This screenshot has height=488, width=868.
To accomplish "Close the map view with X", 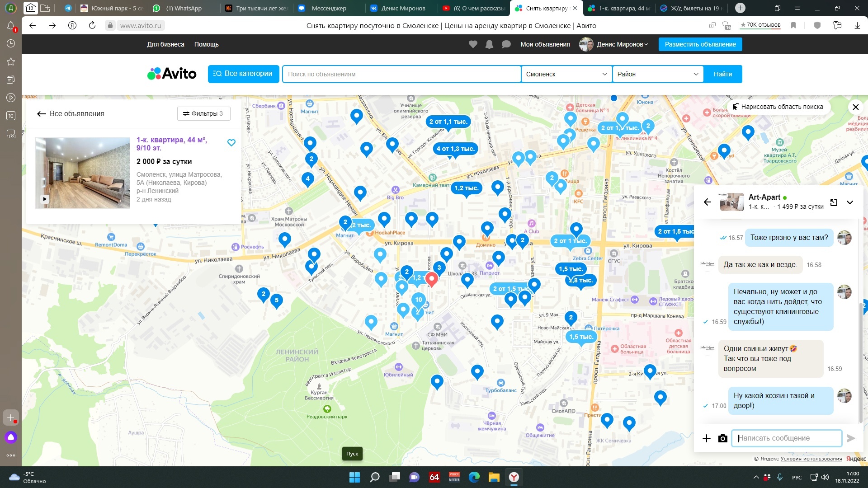I will tap(855, 107).
